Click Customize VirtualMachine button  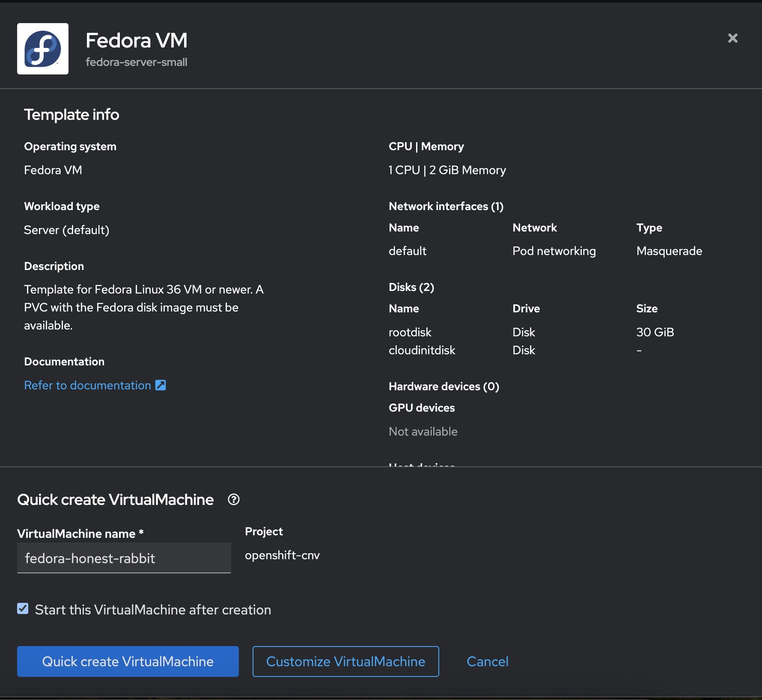[x=346, y=661]
